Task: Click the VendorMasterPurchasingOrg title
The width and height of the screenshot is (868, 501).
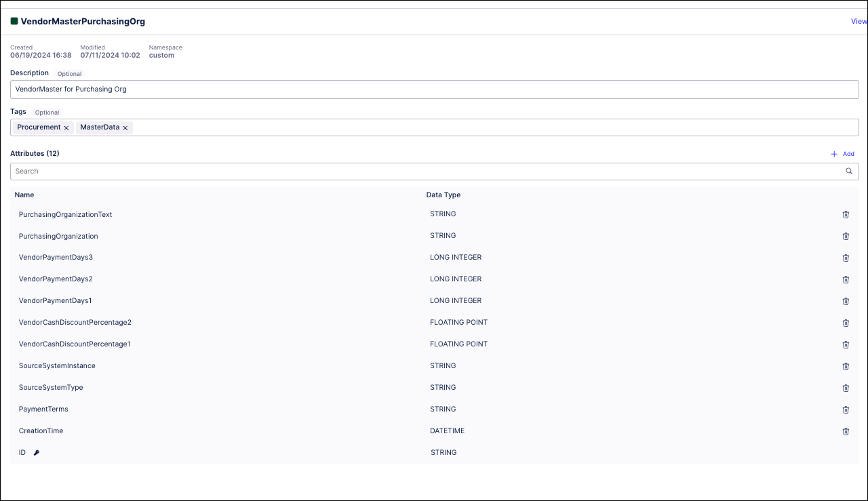Action: click(83, 21)
